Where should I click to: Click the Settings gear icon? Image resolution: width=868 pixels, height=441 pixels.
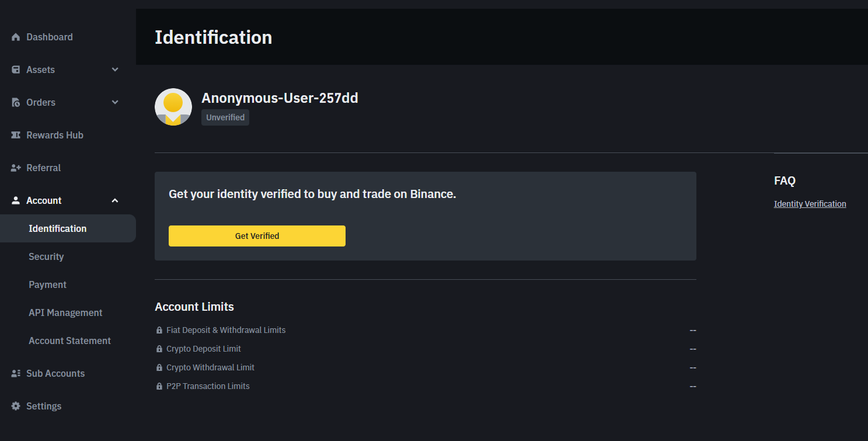point(16,406)
